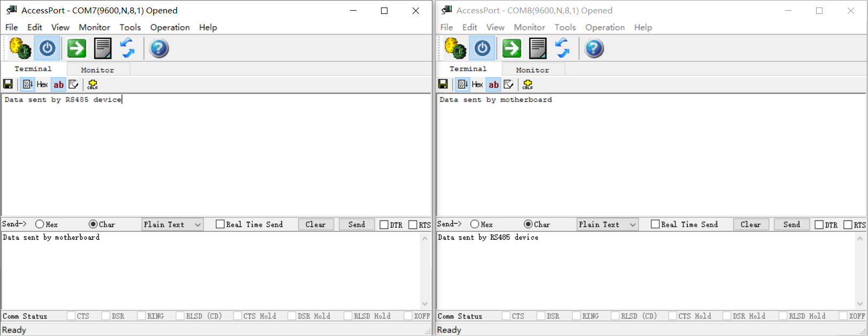Switch to the Monitor tab in COM8 window
Image resolution: width=868 pixels, height=336 pixels.
coord(532,70)
